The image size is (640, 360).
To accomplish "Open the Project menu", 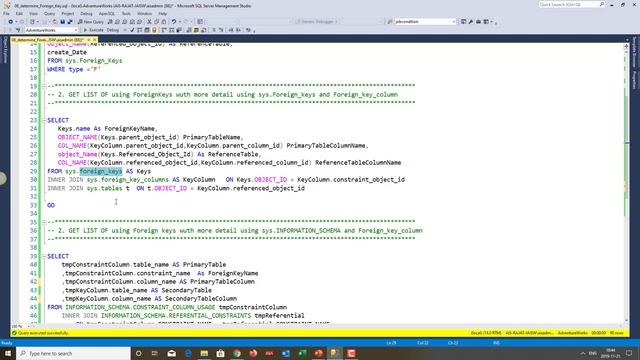I will point(68,13).
